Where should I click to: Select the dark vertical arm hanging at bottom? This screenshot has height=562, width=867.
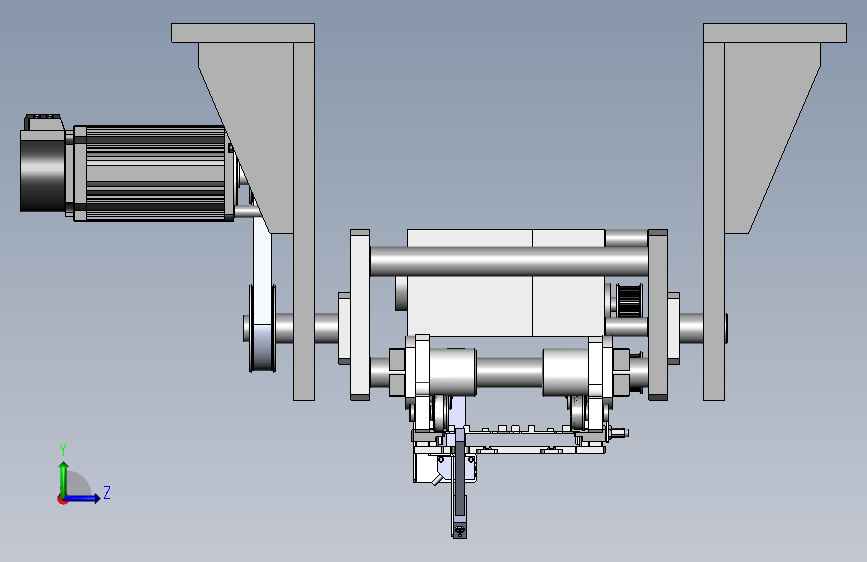pos(460,476)
